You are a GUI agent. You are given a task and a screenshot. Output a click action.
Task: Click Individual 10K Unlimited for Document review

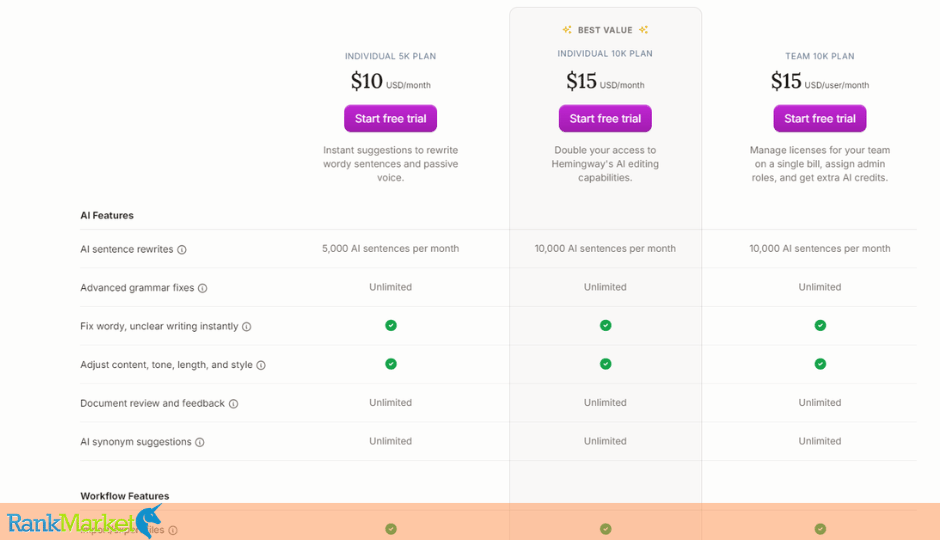[605, 403]
